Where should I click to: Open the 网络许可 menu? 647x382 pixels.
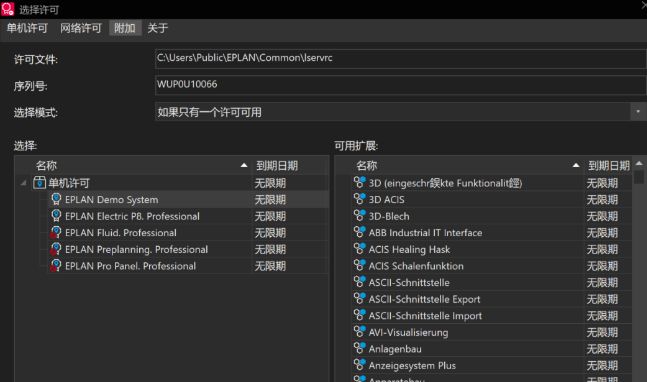tap(80, 28)
